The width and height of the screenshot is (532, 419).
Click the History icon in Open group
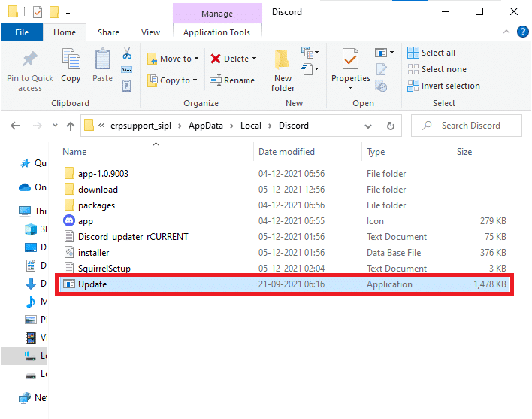(382, 87)
